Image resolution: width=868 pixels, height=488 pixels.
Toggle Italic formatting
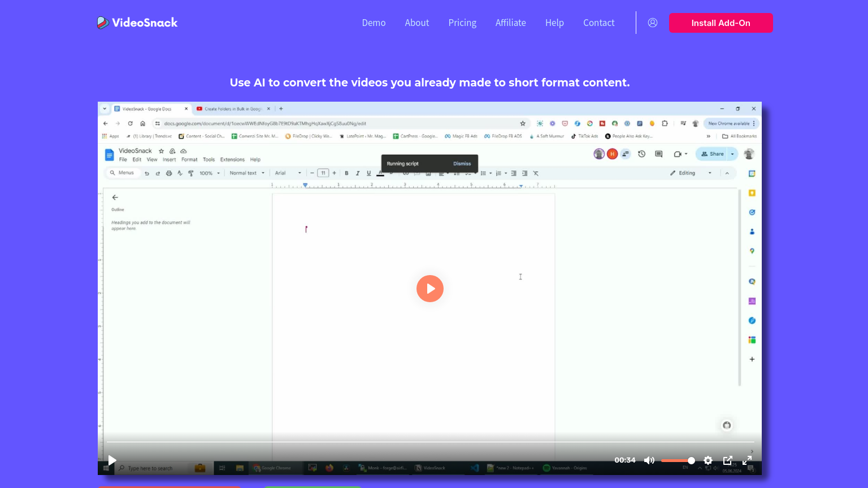tap(358, 173)
